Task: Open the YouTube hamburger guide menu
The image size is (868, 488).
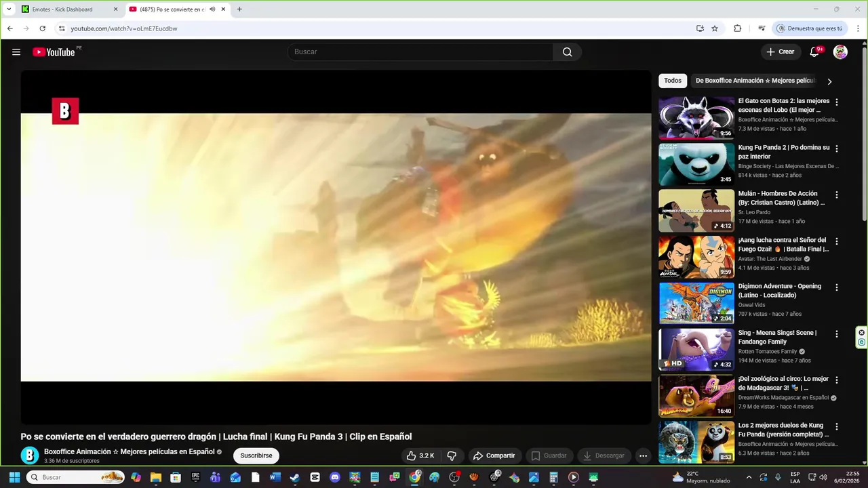Action: point(16,52)
